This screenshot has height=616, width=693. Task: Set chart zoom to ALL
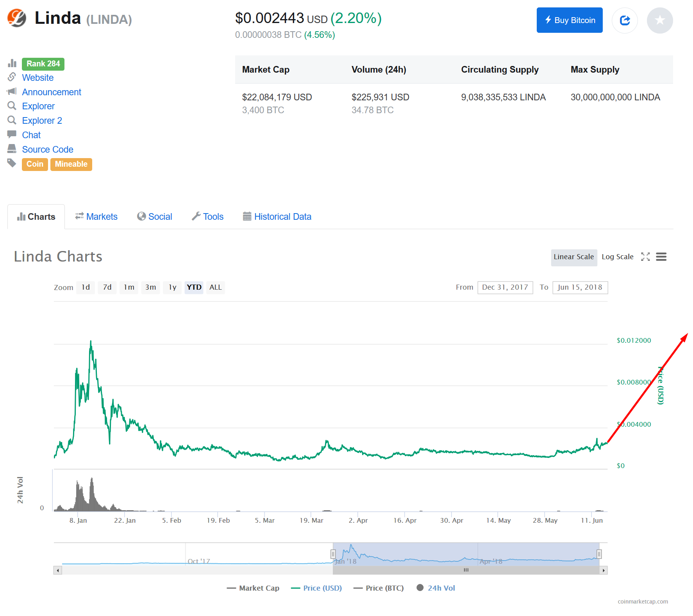tap(216, 288)
